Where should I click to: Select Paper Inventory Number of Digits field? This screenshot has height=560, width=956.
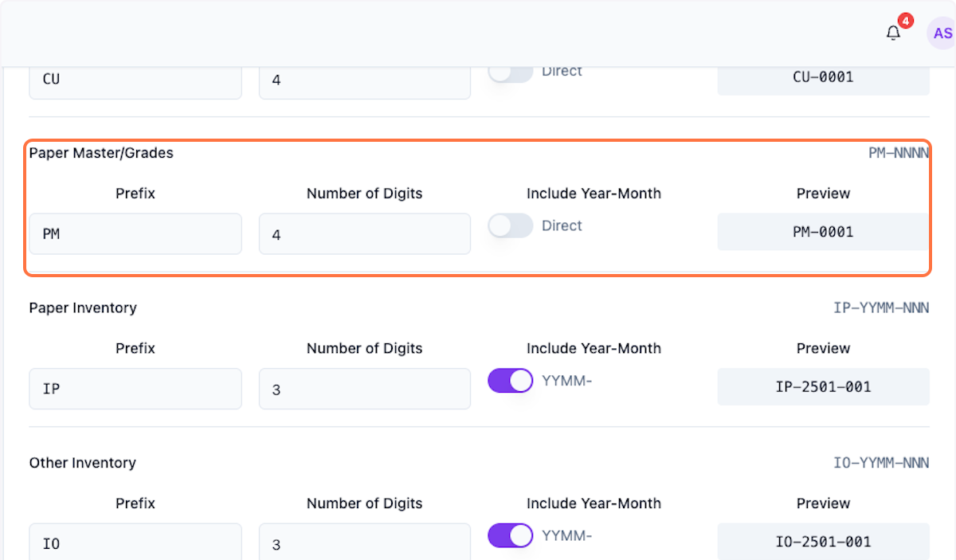364,389
